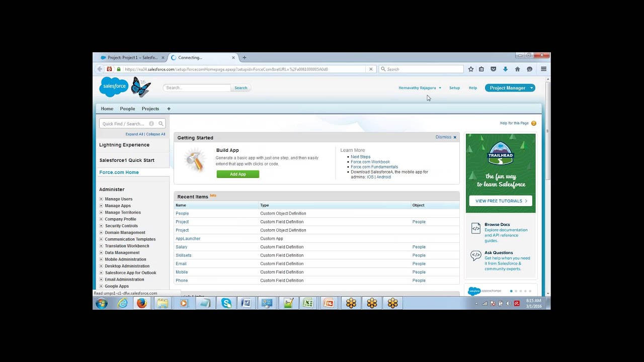Screen dimensions: 644x362
Task: Open the Home tab in Salesforce
Action: 107,109
